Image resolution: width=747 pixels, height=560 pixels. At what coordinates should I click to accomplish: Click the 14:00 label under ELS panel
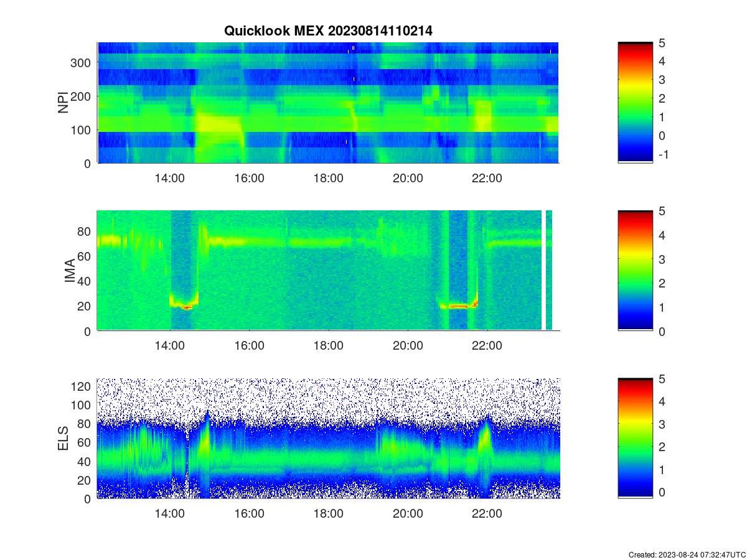pyautogui.click(x=170, y=513)
